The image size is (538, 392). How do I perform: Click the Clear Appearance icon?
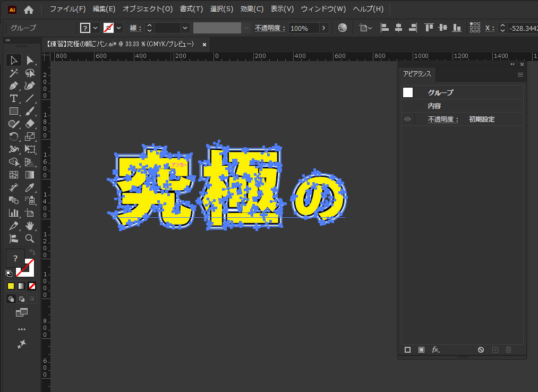click(481, 350)
